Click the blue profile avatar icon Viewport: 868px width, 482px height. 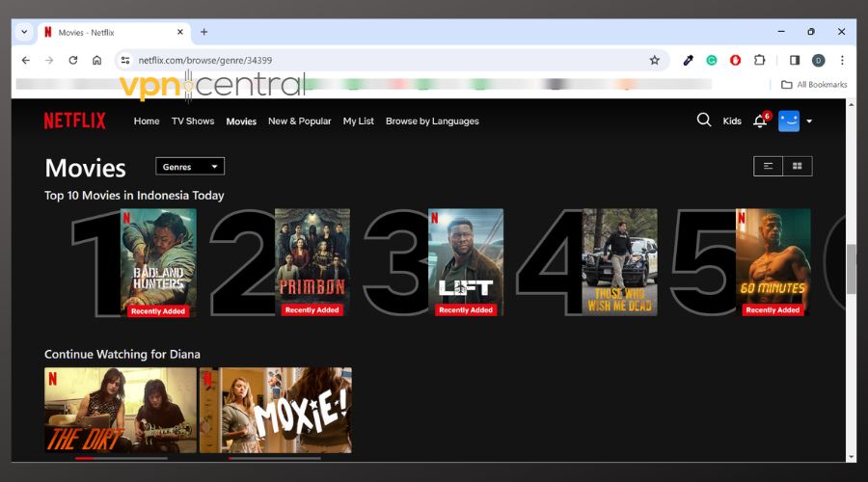(789, 120)
